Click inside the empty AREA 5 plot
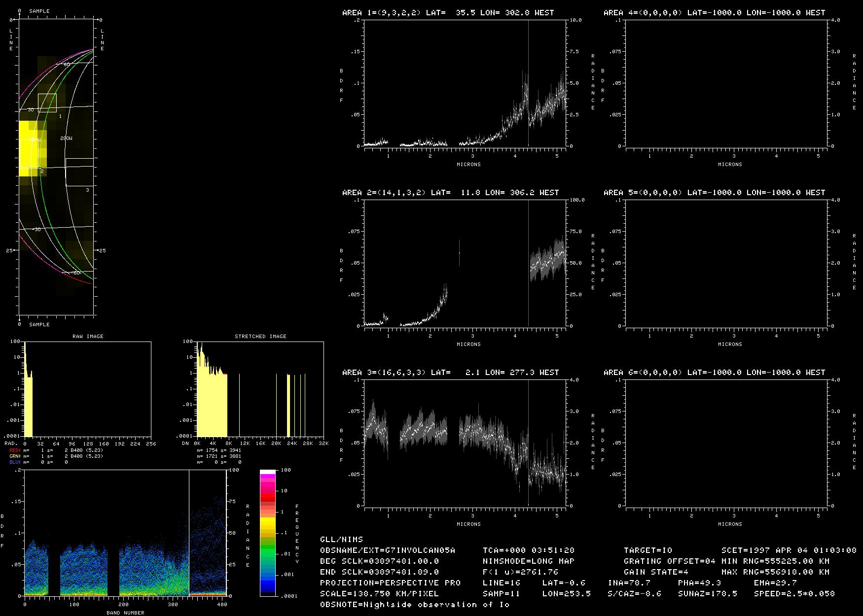This screenshot has width=863, height=616. (726, 263)
